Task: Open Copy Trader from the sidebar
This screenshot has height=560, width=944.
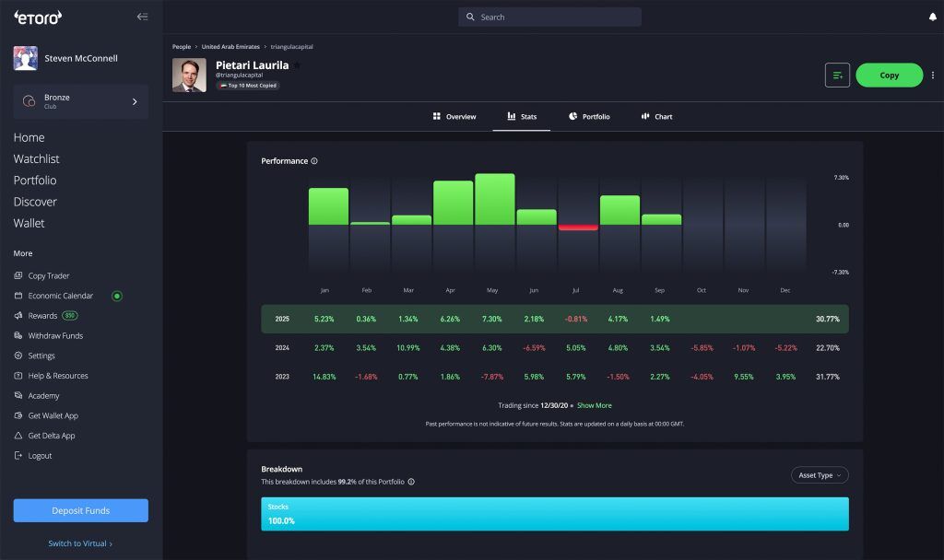Action: pyautogui.click(x=48, y=275)
